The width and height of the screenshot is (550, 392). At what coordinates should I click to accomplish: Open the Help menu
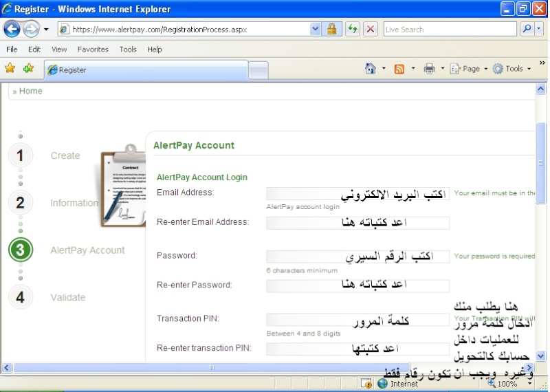pyautogui.click(x=154, y=50)
